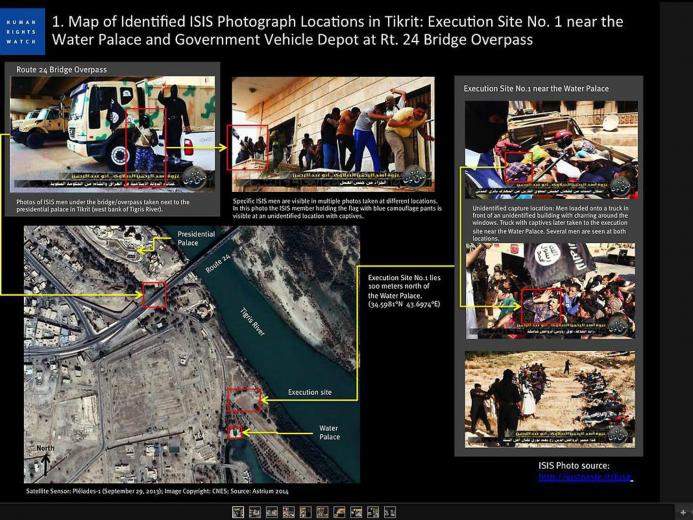The width and height of the screenshot is (693, 520).
Task: Click the plus icon at bottom right corner
Action: (684, 512)
